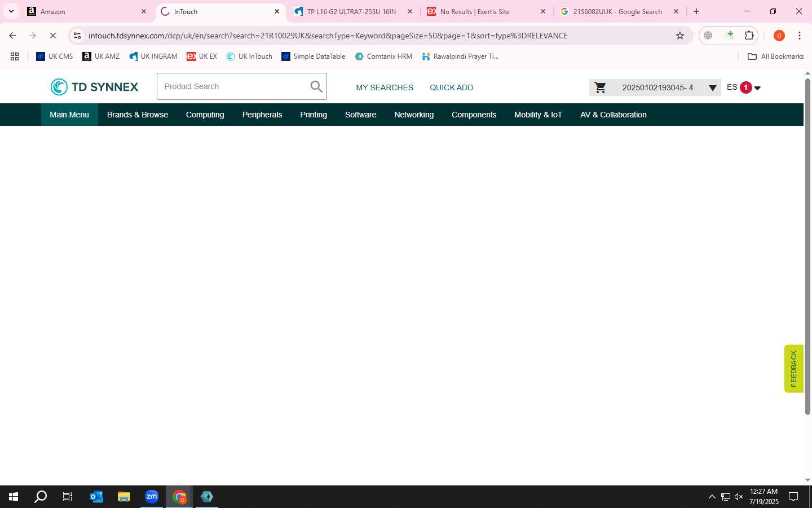Open UK AMZ bookmark
This screenshot has width=812, height=508.
(x=101, y=56)
